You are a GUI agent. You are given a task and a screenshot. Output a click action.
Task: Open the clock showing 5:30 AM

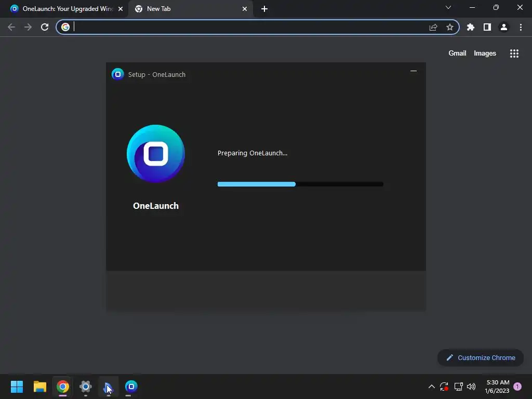point(497,387)
